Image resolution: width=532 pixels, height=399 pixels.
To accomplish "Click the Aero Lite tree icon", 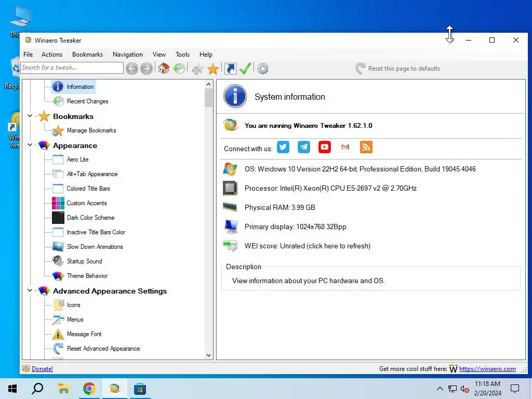I will click(x=58, y=159).
